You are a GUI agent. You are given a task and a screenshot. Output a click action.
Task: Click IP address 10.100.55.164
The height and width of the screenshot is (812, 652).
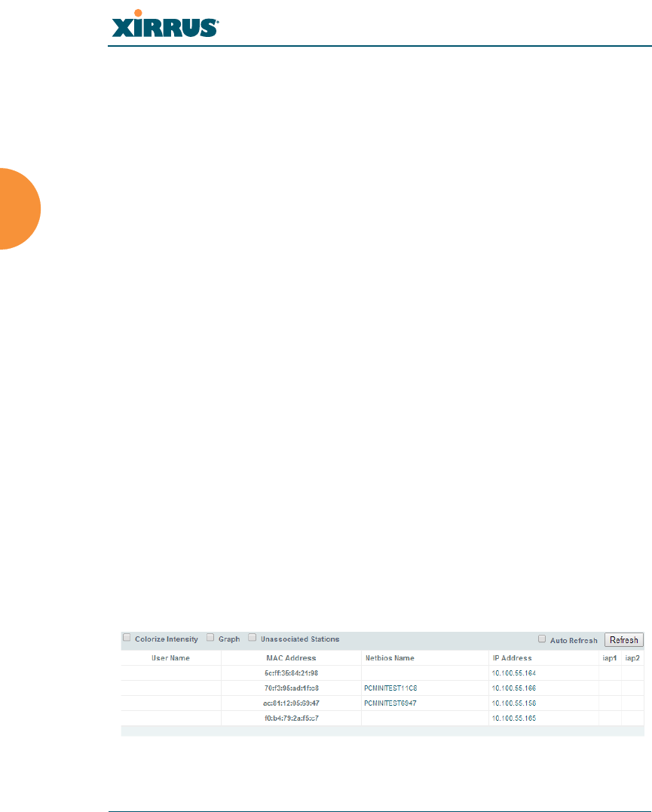(x=514, y=673)
